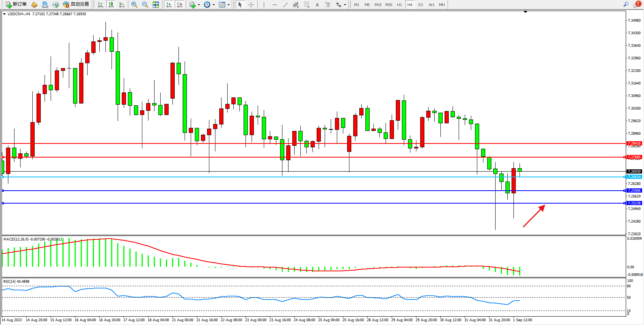Screen dimensions: 644x325
Task: Switch timeframe to M15
Action: tap(378, 5)
